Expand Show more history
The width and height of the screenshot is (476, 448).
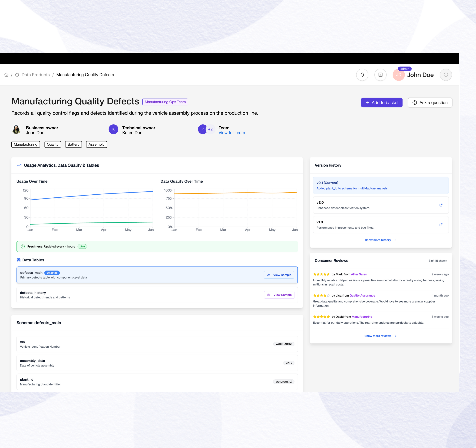380,240
